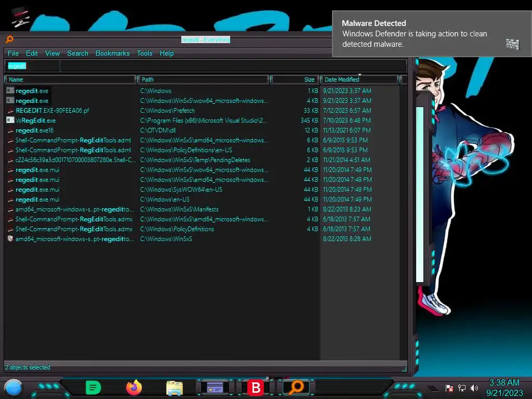Viewport: 532px width, 399px height.
Task: Click the desktop shortcut icon at top left
Action: tap(20, 18)
